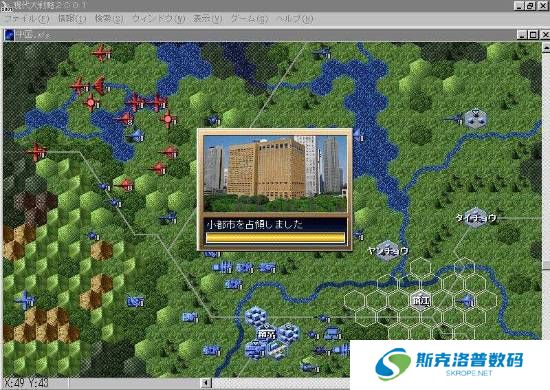Maximize the inner map window
This screenshot has height=390, width=550.
click(533, 35)
